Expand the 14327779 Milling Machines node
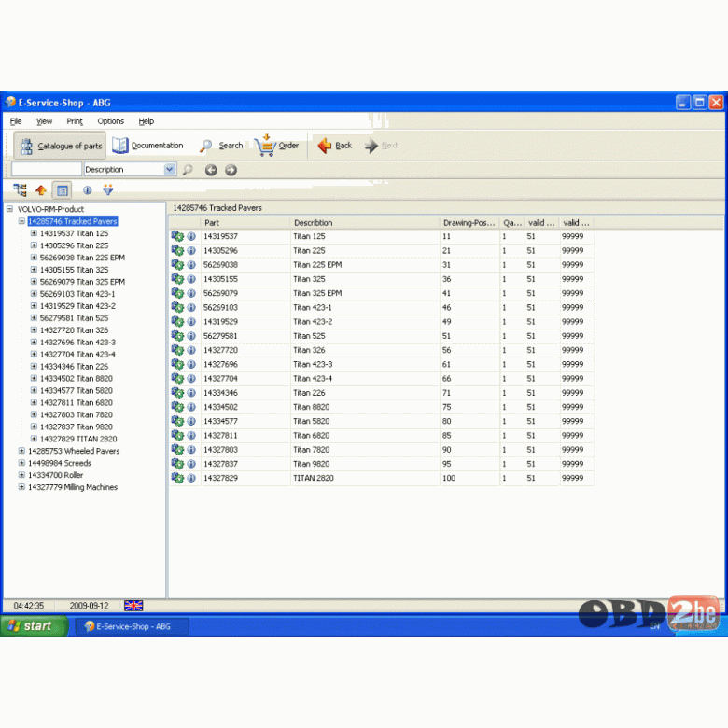 pyautogui.click(x=21, y=486)
